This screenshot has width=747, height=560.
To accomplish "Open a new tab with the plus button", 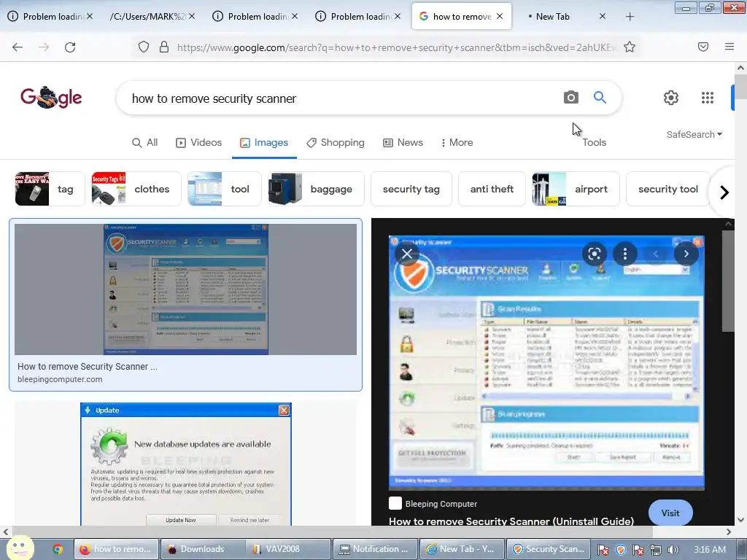I will [630, 17].
